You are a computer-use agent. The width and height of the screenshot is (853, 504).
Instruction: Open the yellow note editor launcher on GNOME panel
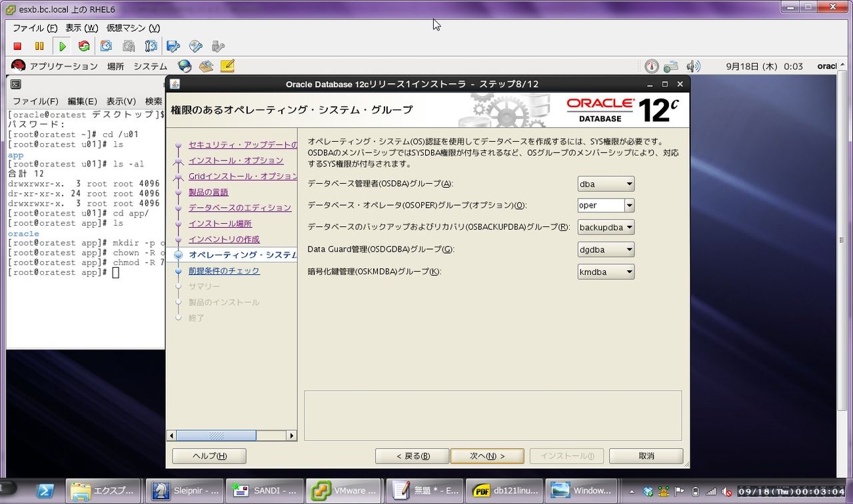[227, 66]
